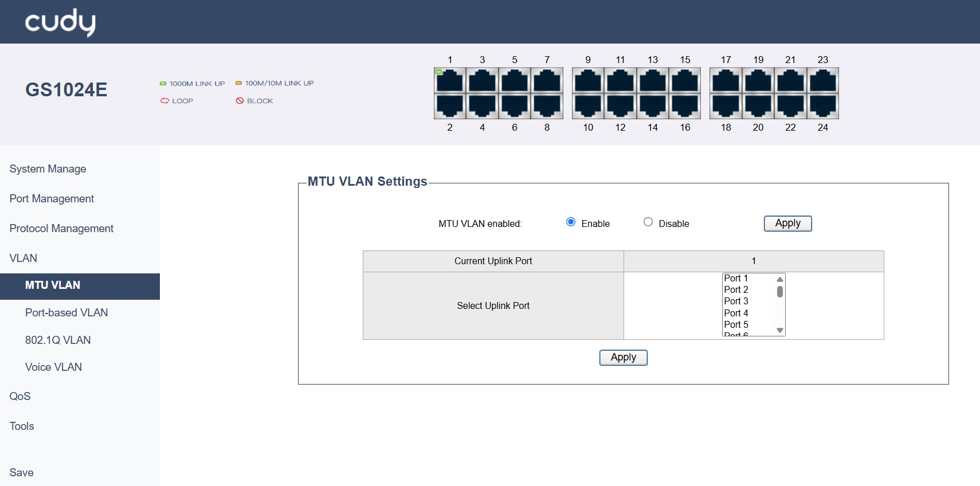Expand the Port Management section

coord(52,199)
